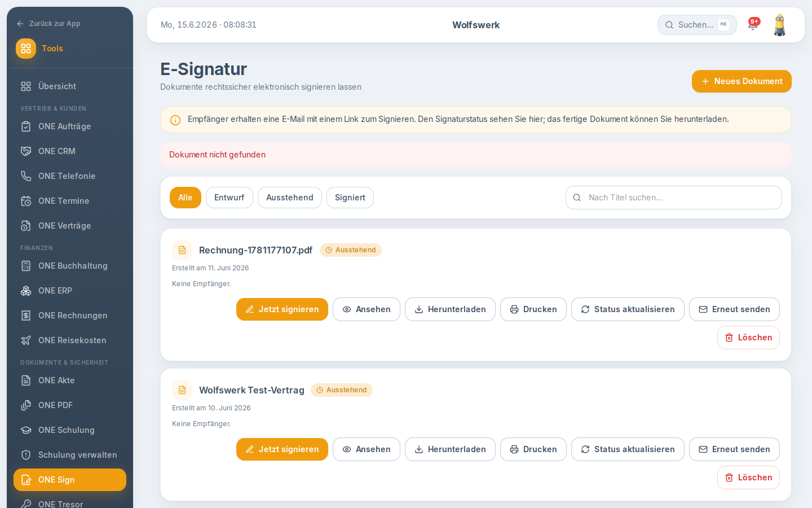The image size is (812, 508).
Task: Open ONE Aufträge clipboard icon
Action: (x=26, y=126)
